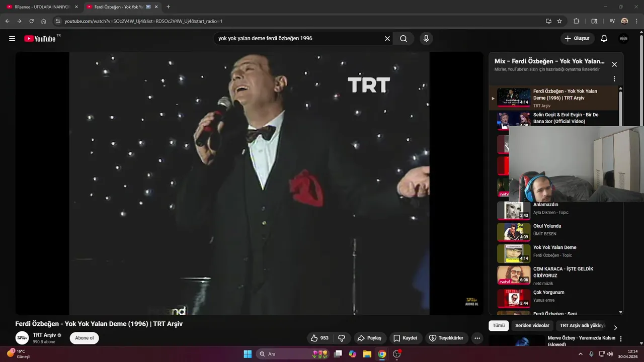
Task: Clear the search query with X
Action: (x=387, y=39)
